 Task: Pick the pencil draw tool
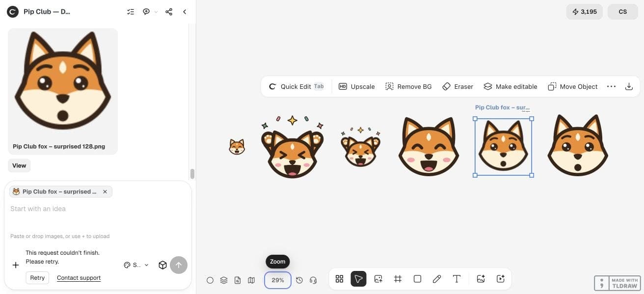[437, 279]
